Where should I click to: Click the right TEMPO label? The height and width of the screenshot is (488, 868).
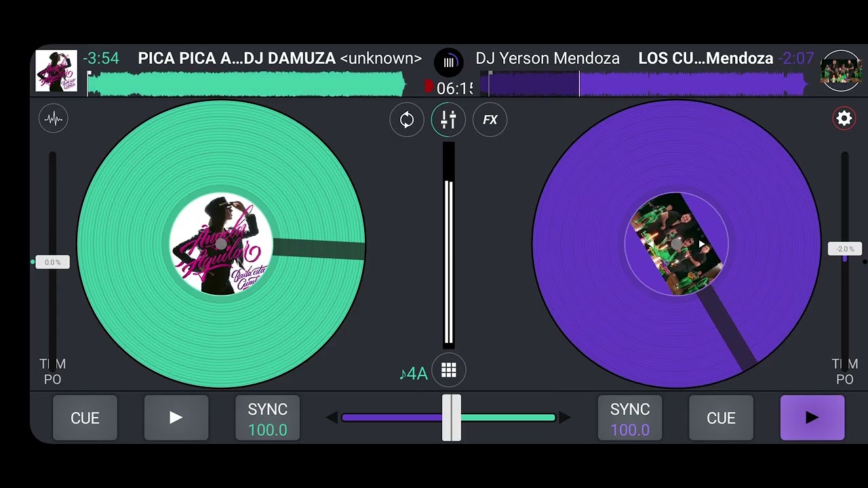coord(845,371)
